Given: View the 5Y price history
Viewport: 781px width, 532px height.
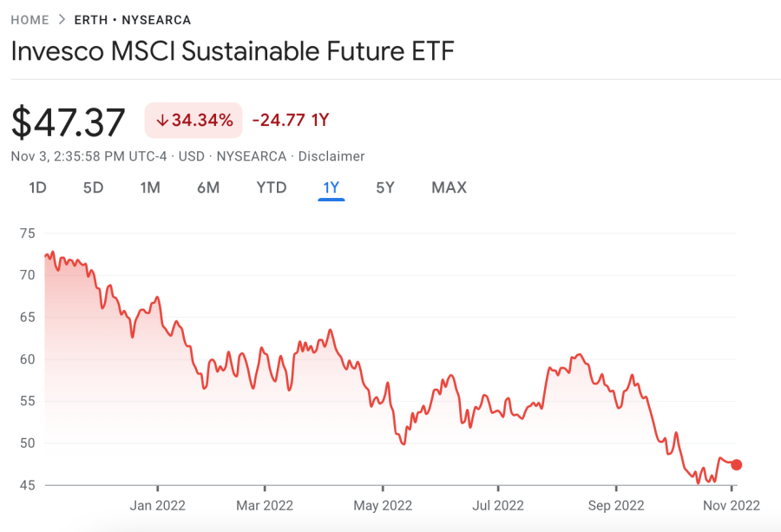Looking at the screenshot, I should point(385,187).
